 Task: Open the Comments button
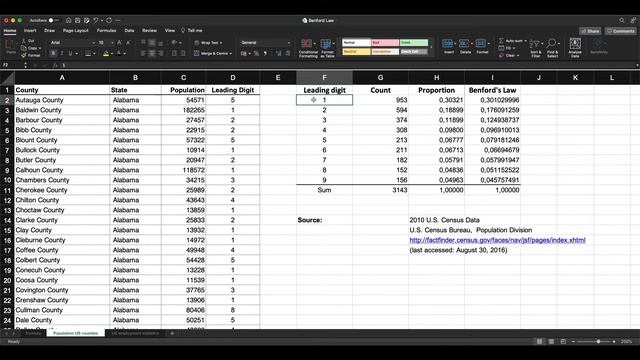(620, 31)
